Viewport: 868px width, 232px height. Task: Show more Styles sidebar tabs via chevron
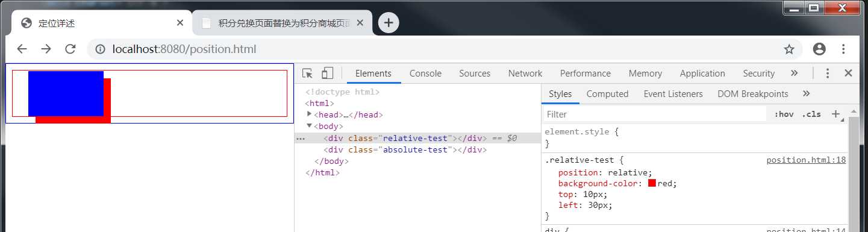click(x=807, y=93)
